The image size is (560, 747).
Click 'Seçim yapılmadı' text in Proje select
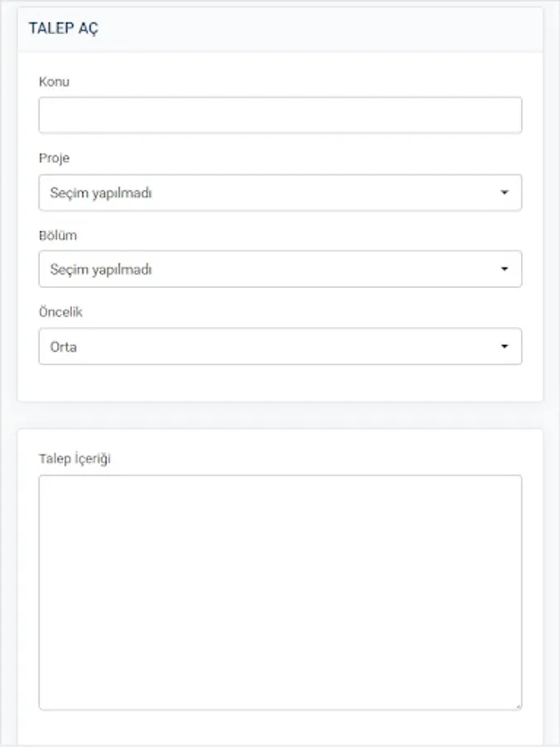tap(100, 193)
